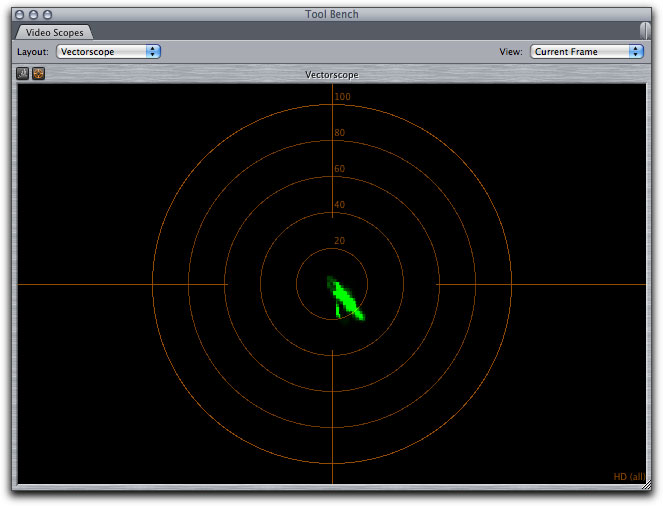Click the left scope display icon button
Screen dimensions: 663x506
24,74
